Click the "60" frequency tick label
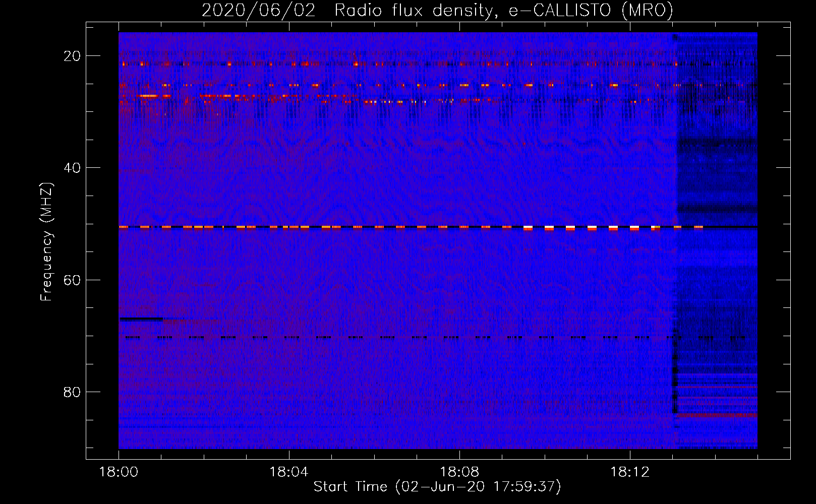Screen dimensions: 816x504 point(72,280)
